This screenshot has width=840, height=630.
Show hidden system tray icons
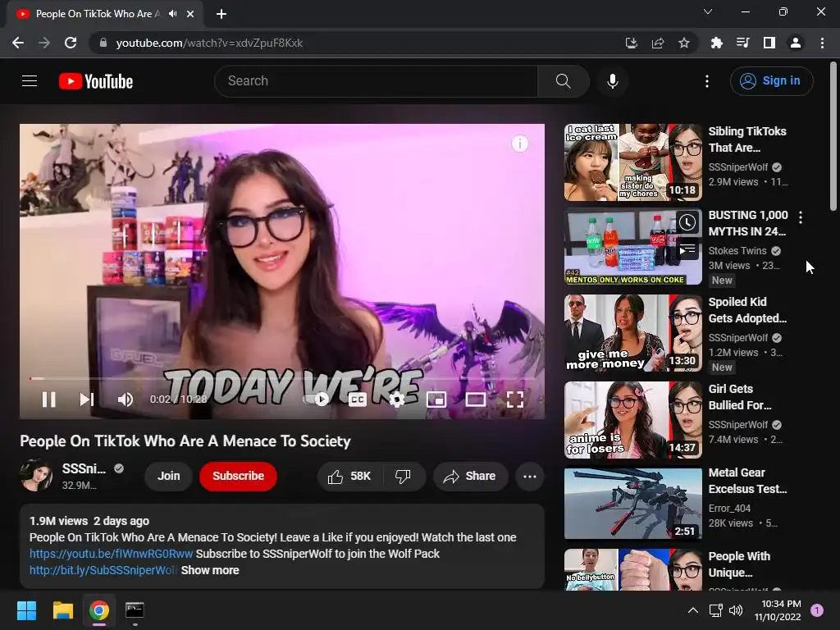[x=692, y=610]
